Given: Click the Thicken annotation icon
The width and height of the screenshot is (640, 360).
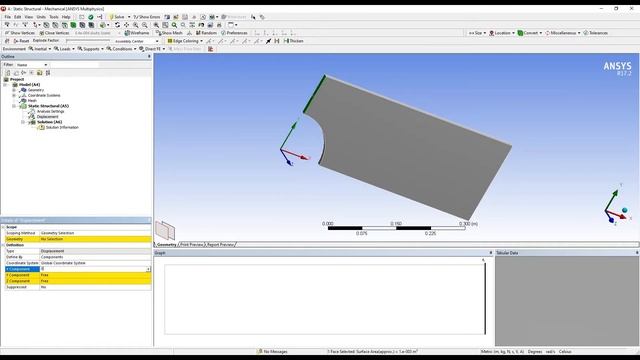Looking at the screenshot, I should 293,41.
